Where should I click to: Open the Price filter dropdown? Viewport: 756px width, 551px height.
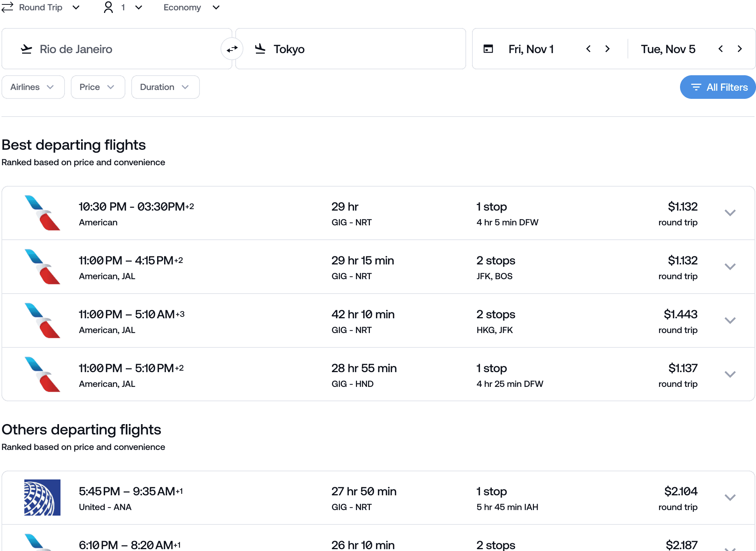(98, 87)
